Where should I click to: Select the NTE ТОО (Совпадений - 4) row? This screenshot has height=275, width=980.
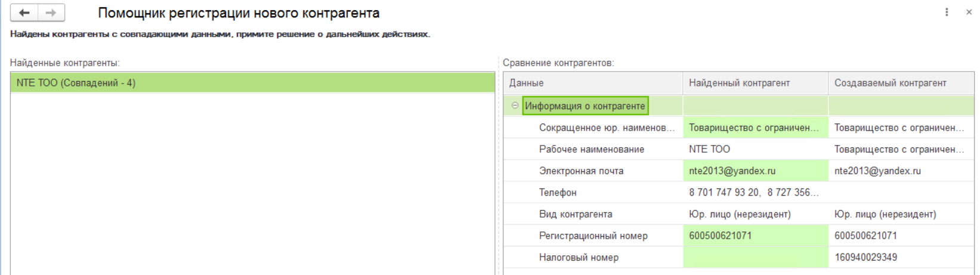pos(252,83)
